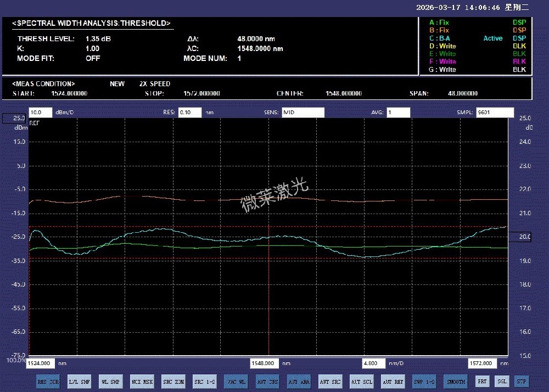Click the AUT SRC auto search button
Screen dimensions: 549x392
tap(330, 382)
